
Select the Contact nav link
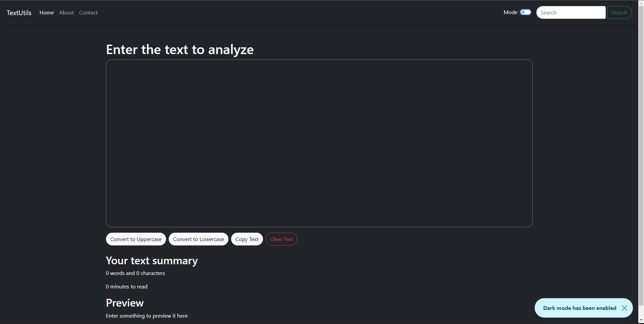(x=88, y=12)
